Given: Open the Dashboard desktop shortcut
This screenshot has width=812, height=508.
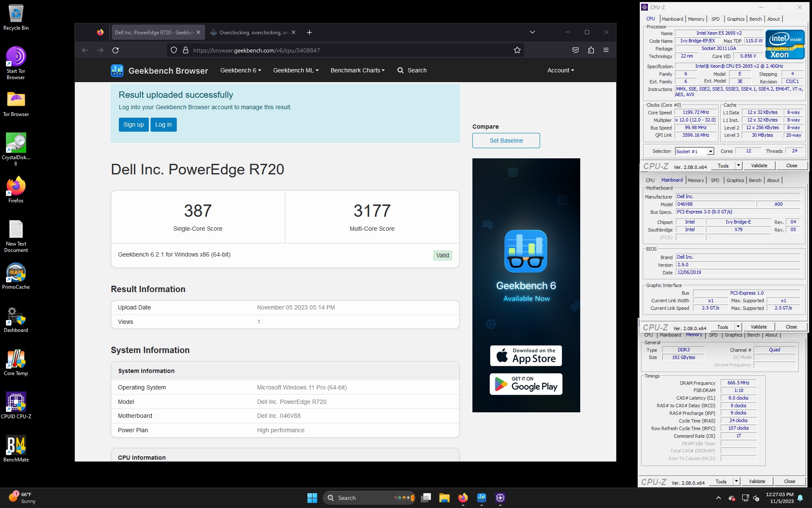Looking at the screenshot, I should (16, 320).
